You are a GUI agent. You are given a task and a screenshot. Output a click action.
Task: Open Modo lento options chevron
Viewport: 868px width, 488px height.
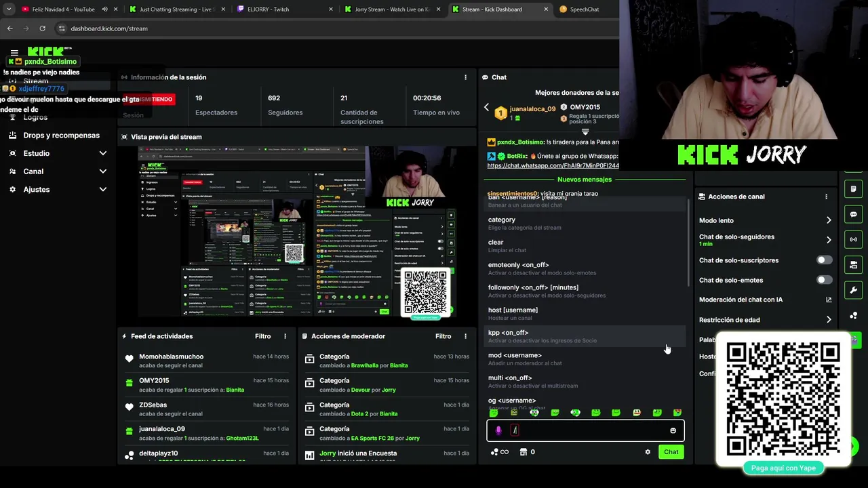coord(829,220)
